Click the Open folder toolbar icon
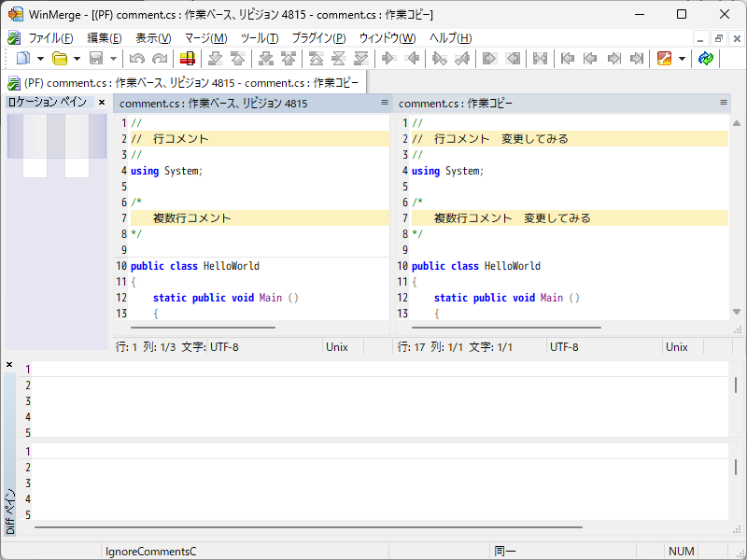747x560 pixels. [x=60, y=59]
